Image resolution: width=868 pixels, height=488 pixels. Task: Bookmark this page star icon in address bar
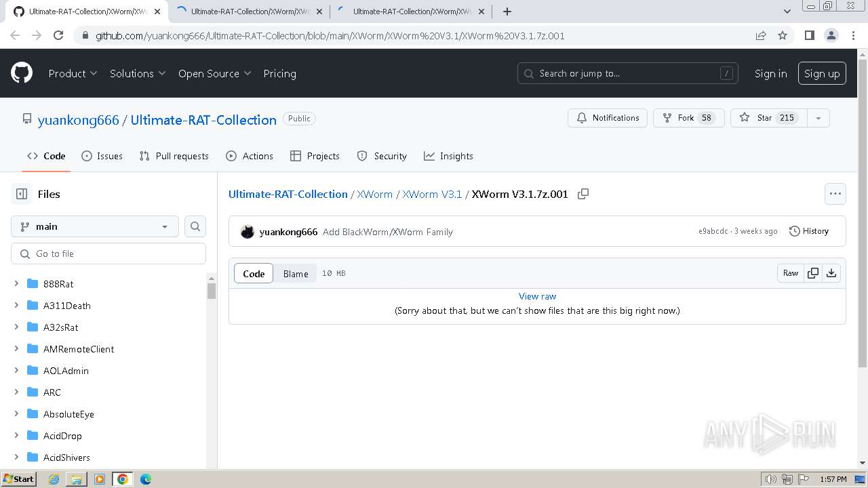(x=783, y=35)
